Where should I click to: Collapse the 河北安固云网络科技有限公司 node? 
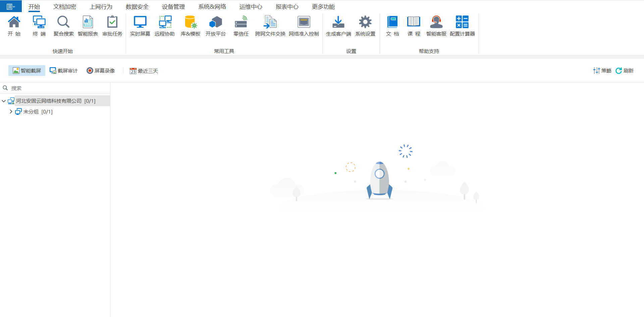4,101
